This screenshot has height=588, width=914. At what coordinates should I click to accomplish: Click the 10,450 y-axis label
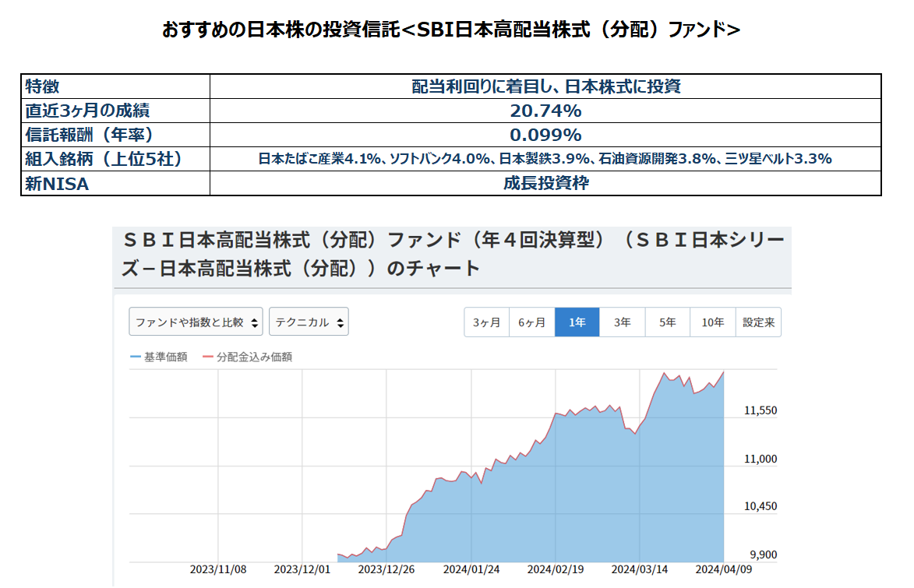pyautogui.click(x=760, y=506)
